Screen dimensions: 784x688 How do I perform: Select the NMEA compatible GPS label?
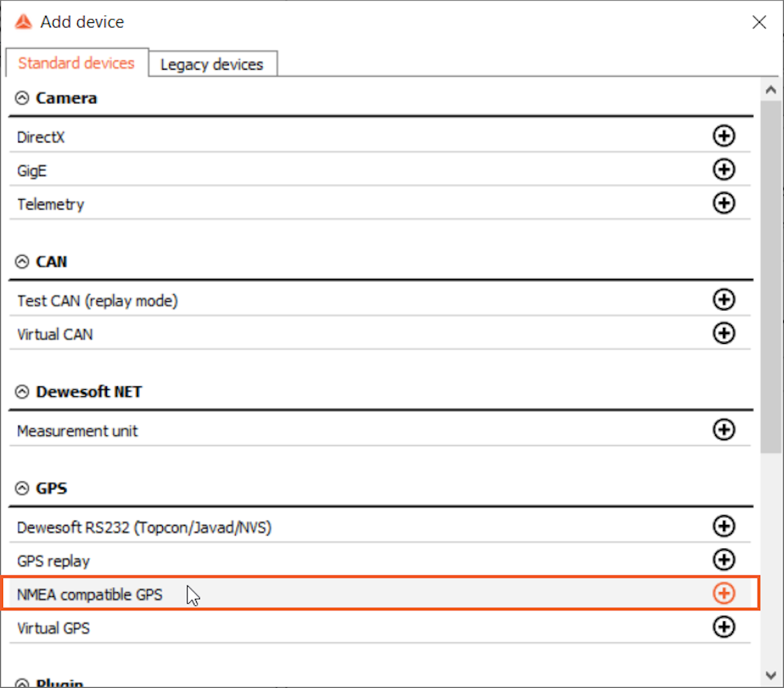tap(90, 595)
